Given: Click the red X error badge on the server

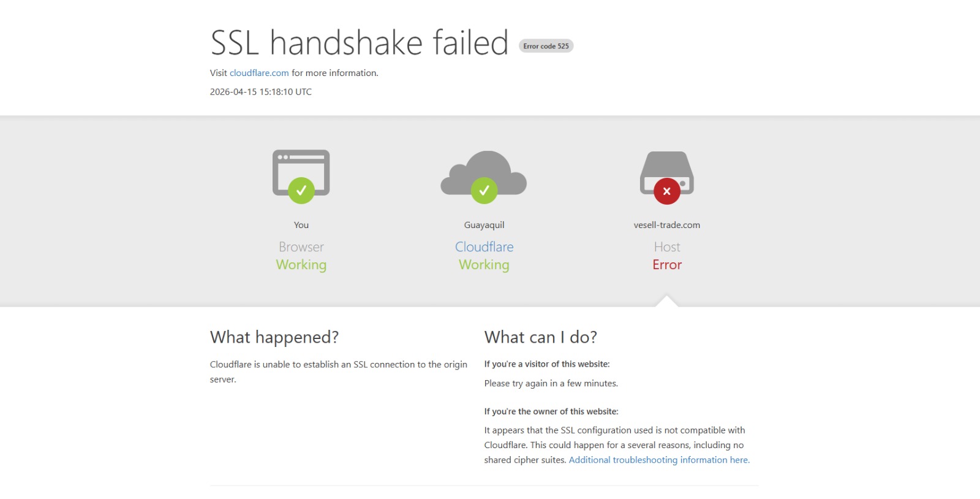Looking at the screenshot, I should coord(666,191).
